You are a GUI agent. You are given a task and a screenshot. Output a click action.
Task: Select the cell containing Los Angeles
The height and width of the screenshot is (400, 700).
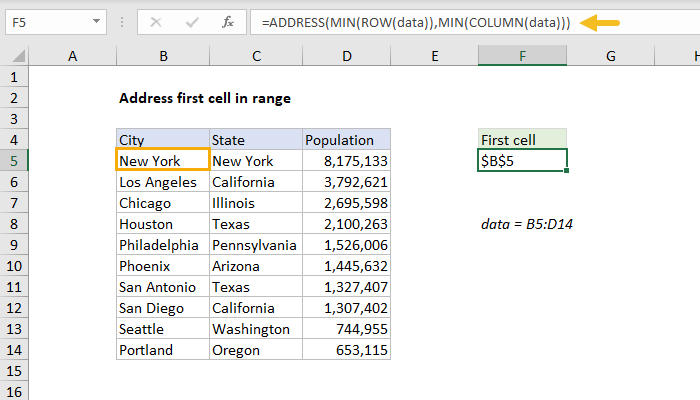point(162,182)
